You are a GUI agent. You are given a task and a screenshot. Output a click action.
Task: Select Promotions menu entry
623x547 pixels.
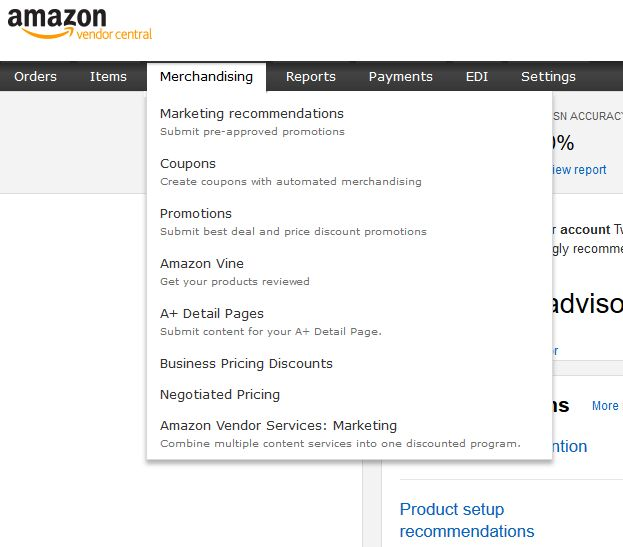[293, 222]
